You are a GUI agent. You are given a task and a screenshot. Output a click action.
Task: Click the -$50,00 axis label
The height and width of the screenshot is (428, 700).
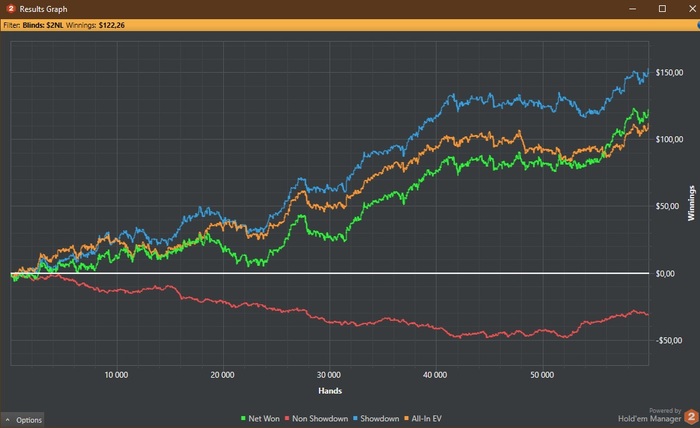[669, 341]
